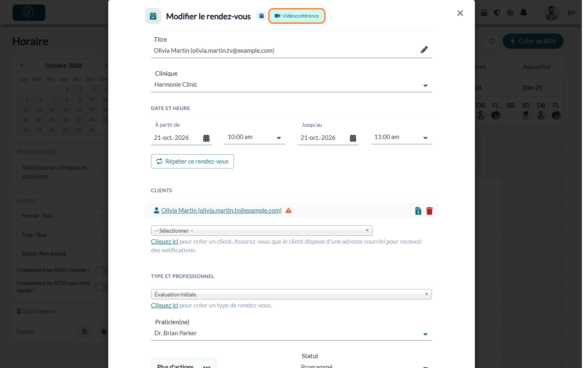Click the small calendar icon beside modal title

261,16
